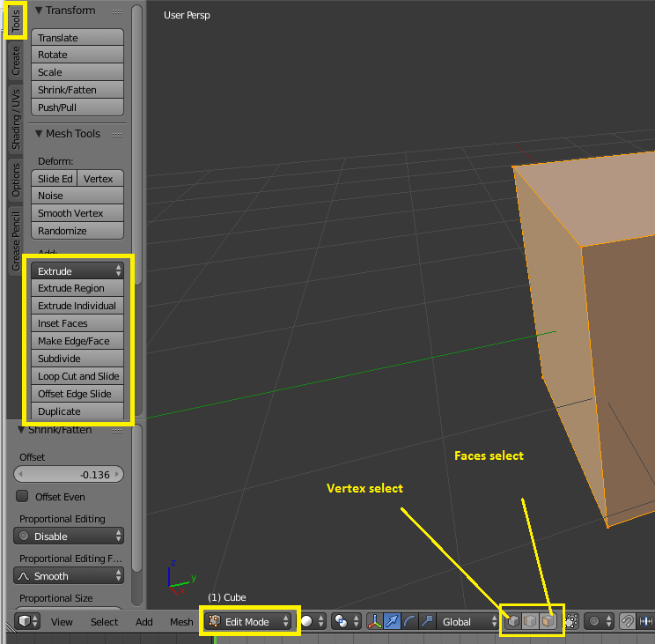Open the Edit Mode dropdown
This screenshot has height=644, width=655.
point(249,621)
